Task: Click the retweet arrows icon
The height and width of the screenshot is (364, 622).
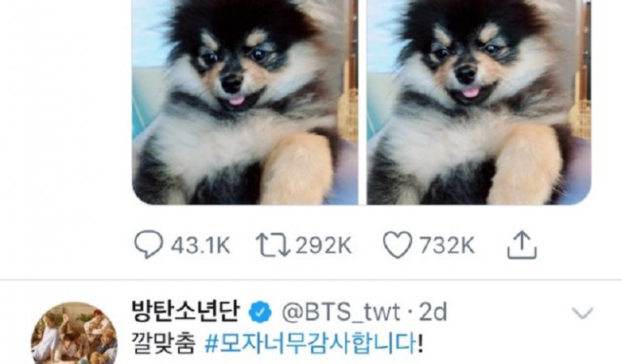Action: tap(273, 244)
